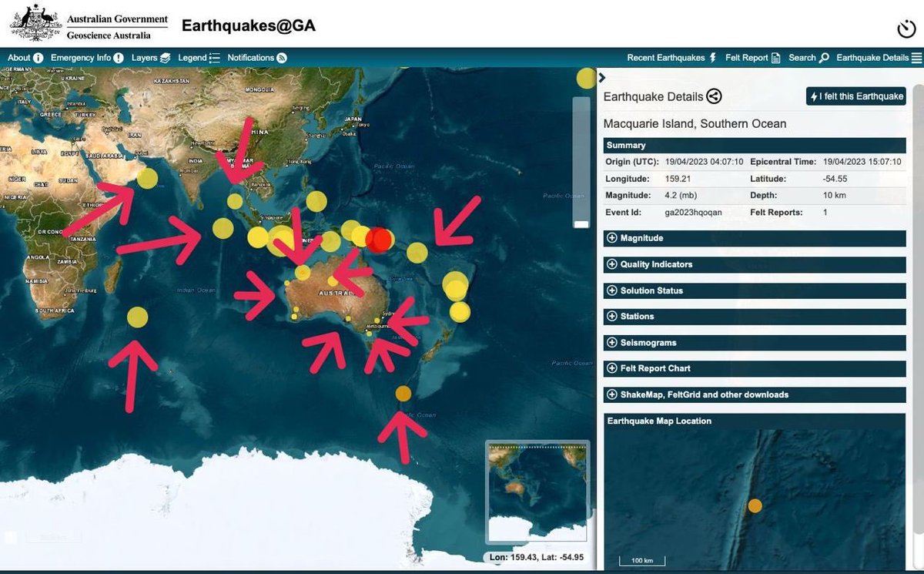Expand the Stations section
This screenshot has height=574, width=924.
click(x=755, y=317)
